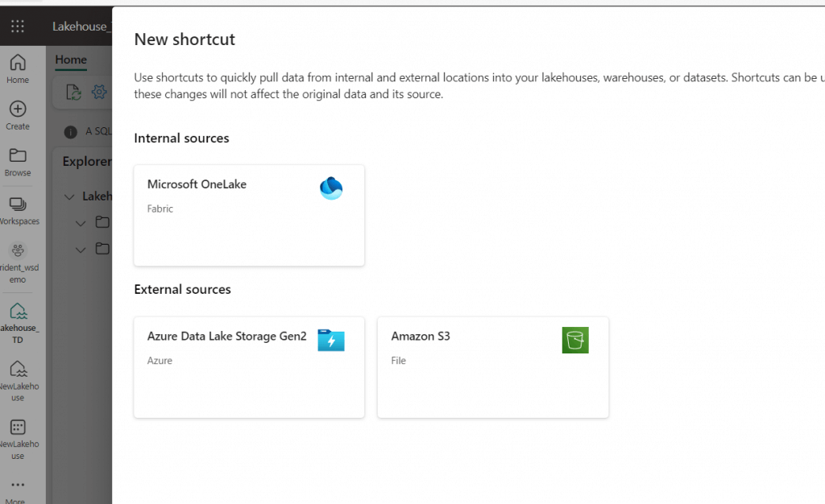This screenshot has width=825, height=504.
Task: Select the Lakehouse_TD sidebar item
Action: pos(18,323)
